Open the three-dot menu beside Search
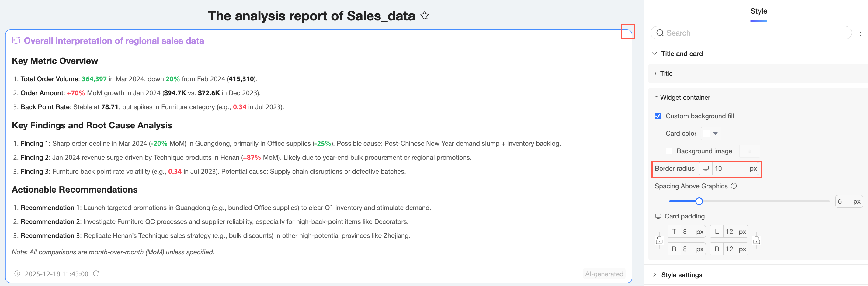 (x=860, y=33)
